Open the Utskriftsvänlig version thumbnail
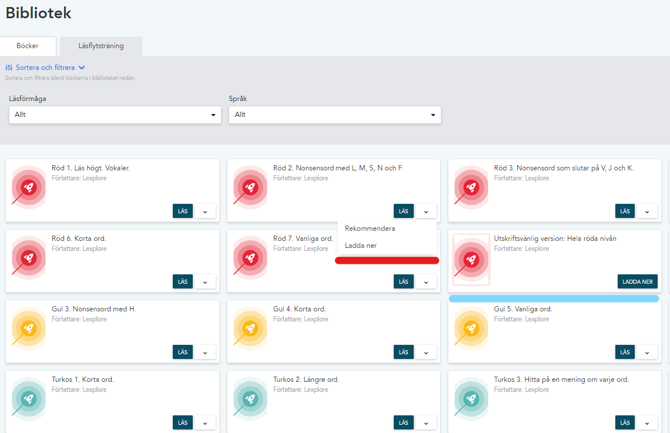 [x=471, y=259]
